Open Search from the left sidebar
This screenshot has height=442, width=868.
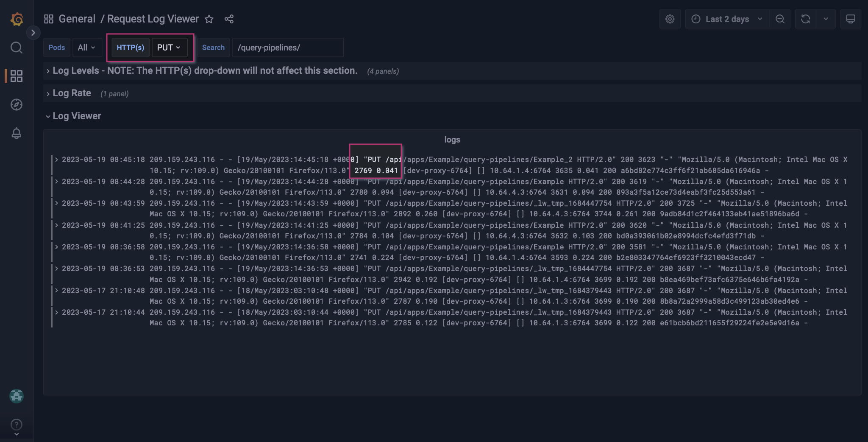click(17, 48)
